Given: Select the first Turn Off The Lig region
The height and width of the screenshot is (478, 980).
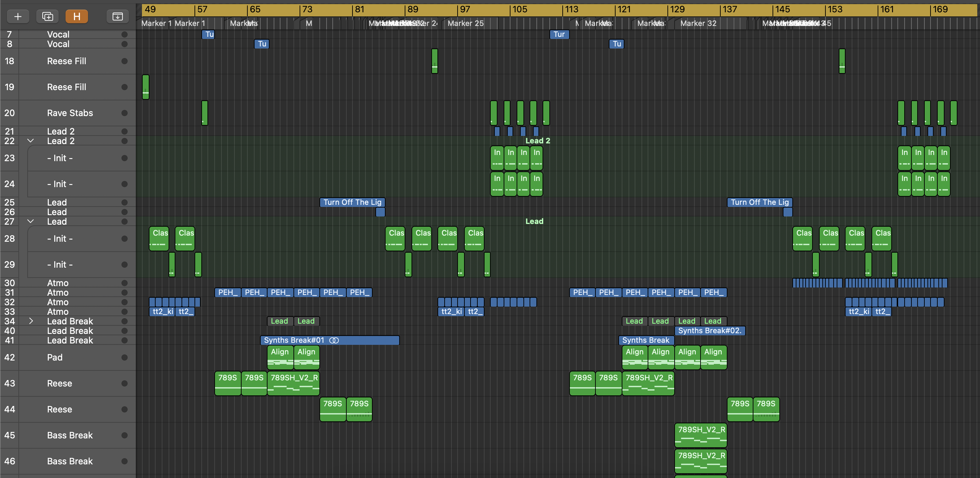Looking at the screenshot, I should coord(352,202).
